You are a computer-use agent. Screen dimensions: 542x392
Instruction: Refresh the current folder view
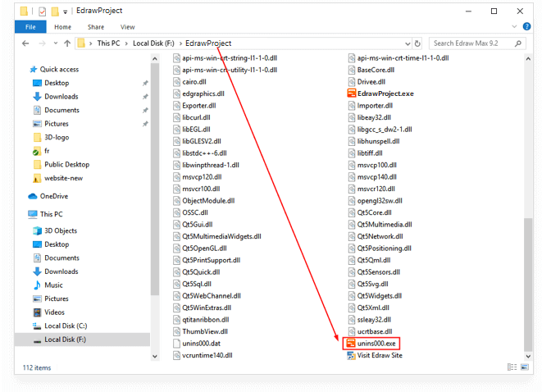(417, 43)
